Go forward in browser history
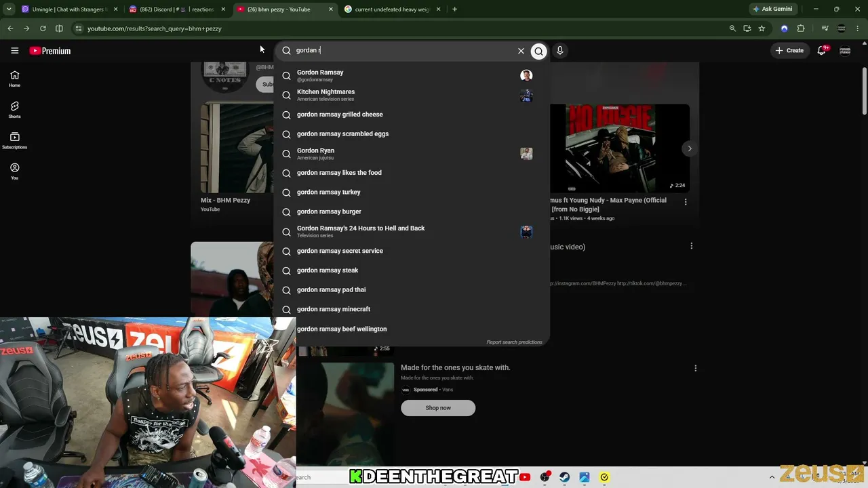868x488 pixels. click(x=26, y=28)
